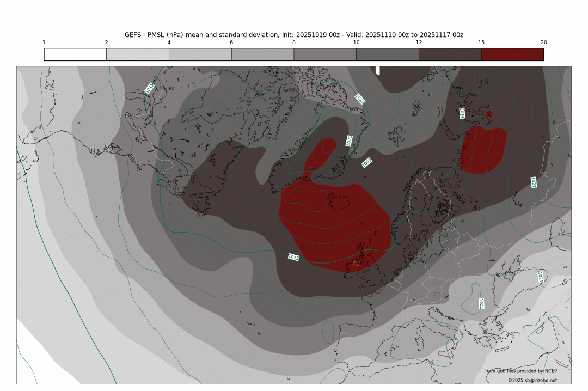Click the GEFS PMSL chart title
The height and width of the screenshot is (391, 588).
294,34
